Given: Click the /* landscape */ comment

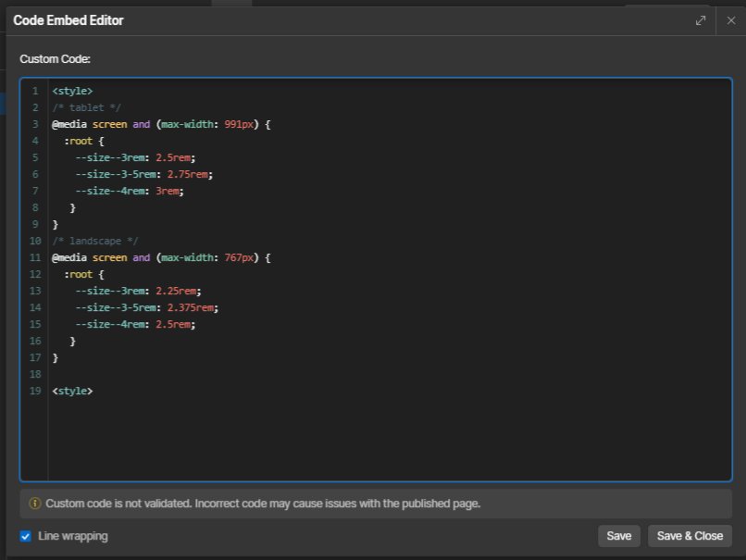Looking at the screenshot, I should [x=95, y=241].
